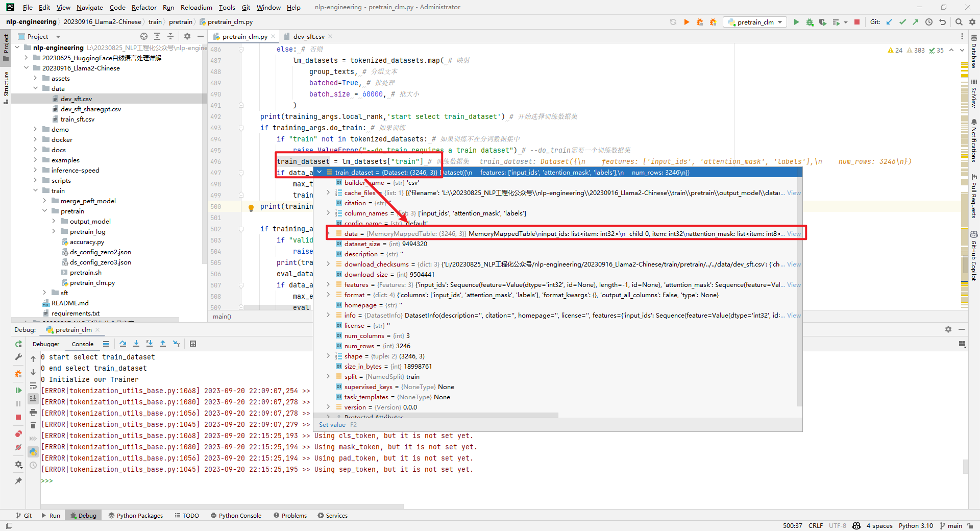
Task: Click the Resume Program green icon
Action: click(x=18, y=390)
